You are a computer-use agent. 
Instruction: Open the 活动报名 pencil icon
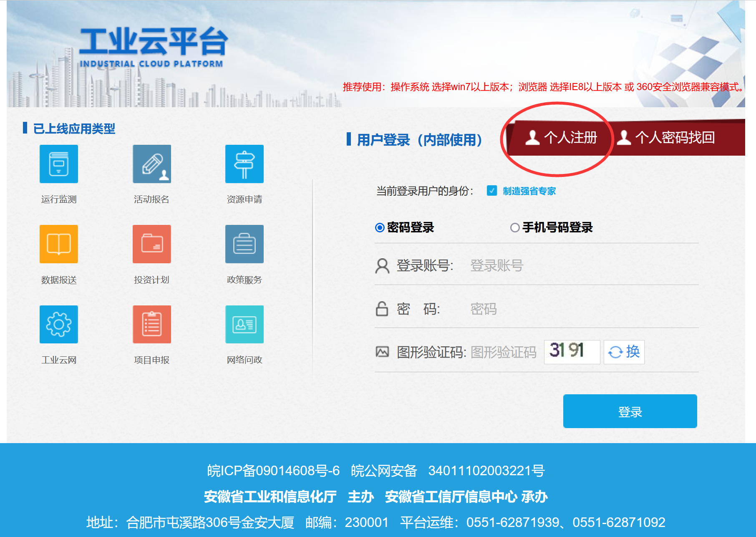tap(152, 164)
